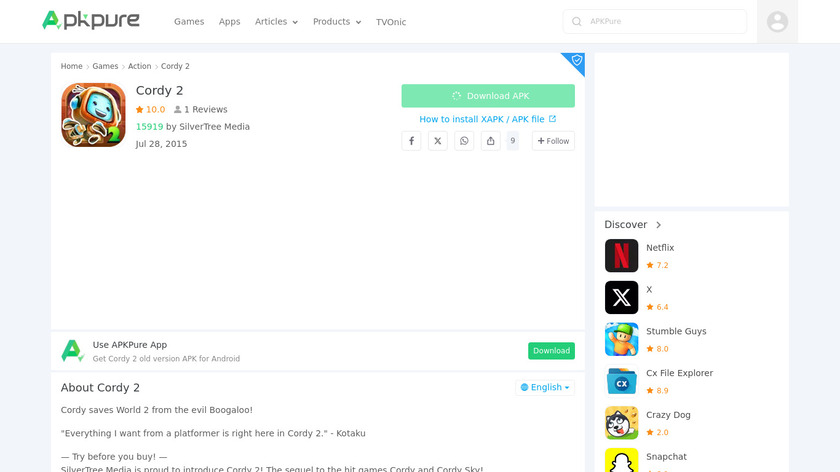The width and height of the screenshot is (840, 472).
Task: Click Action breadcrumb
Action: 139,66
